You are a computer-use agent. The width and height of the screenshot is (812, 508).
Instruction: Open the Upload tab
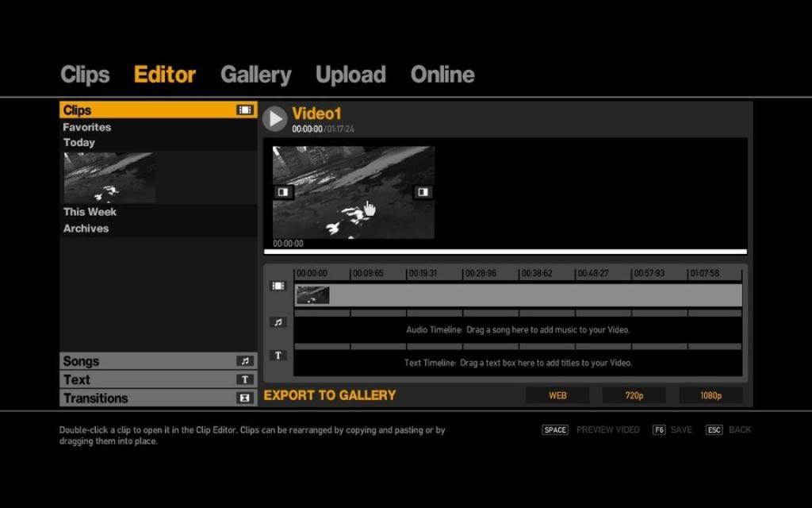coord(350,75)
